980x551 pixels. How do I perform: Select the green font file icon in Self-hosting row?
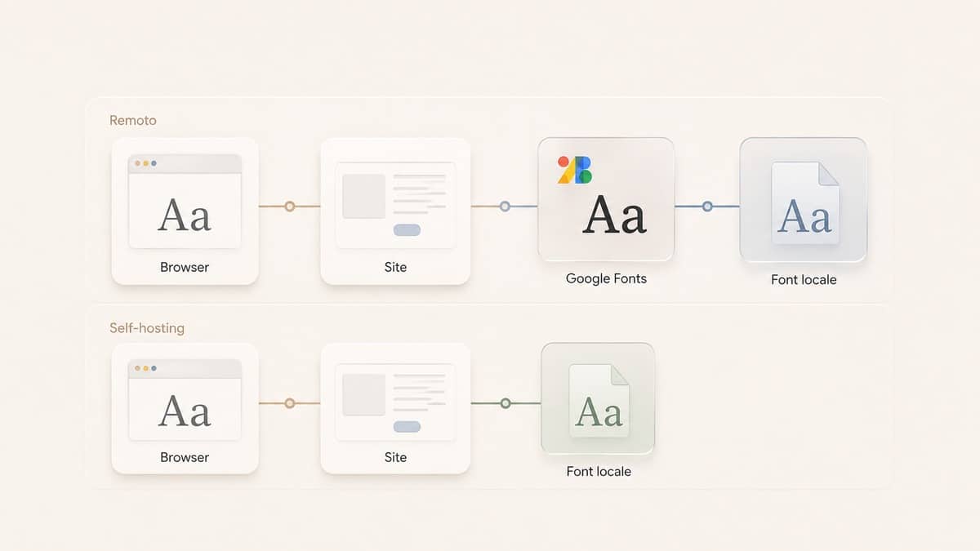599,400
